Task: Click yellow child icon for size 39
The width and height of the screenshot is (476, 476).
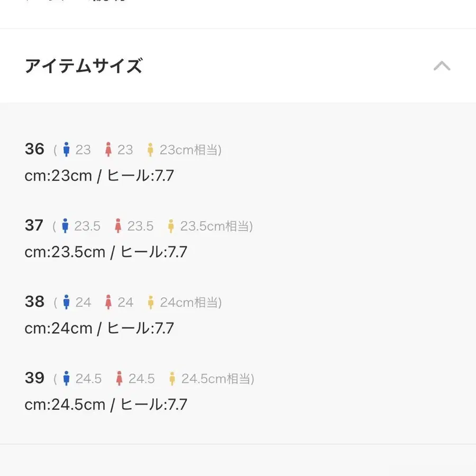Action: click(172, 379)
